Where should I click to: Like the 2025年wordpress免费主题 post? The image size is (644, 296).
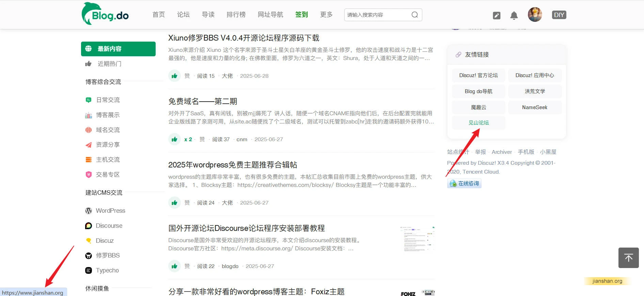(x=174, y=203)
